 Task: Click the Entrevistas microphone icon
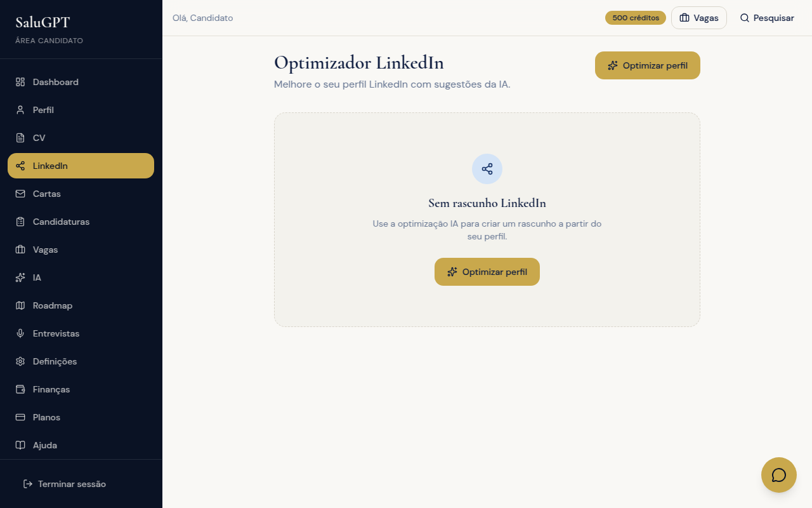20,333
